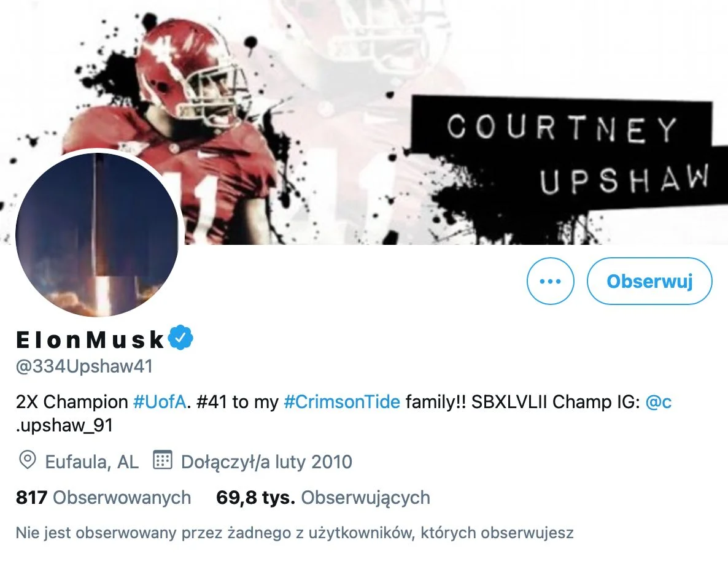Click the ElonMusk display name
The width and height of the screenshot is (728, 572).
[x=90, y=339]
